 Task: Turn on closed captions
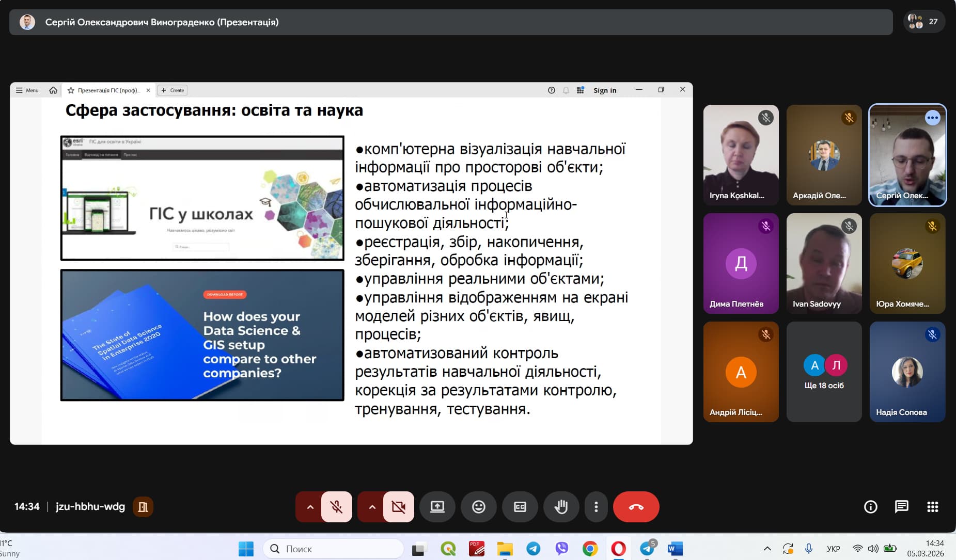(x=520, y=507)
